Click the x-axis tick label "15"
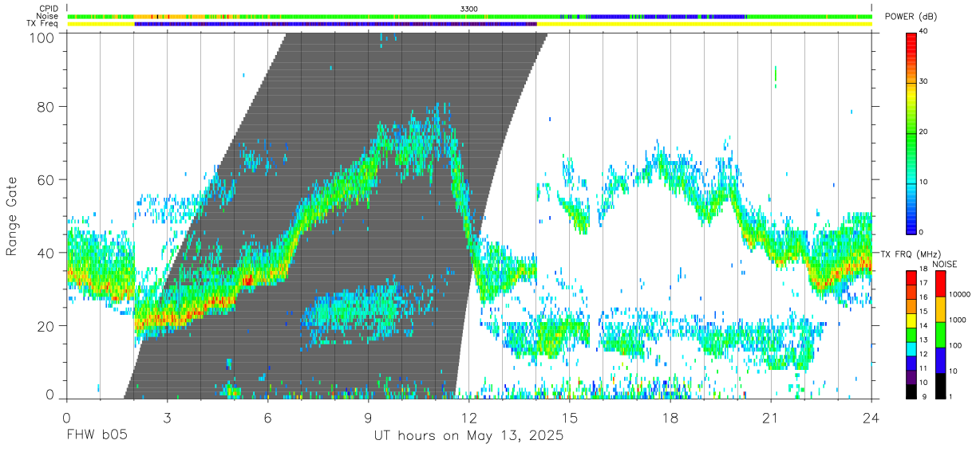The height and width of the screenshot is (452, 980). 570,418
